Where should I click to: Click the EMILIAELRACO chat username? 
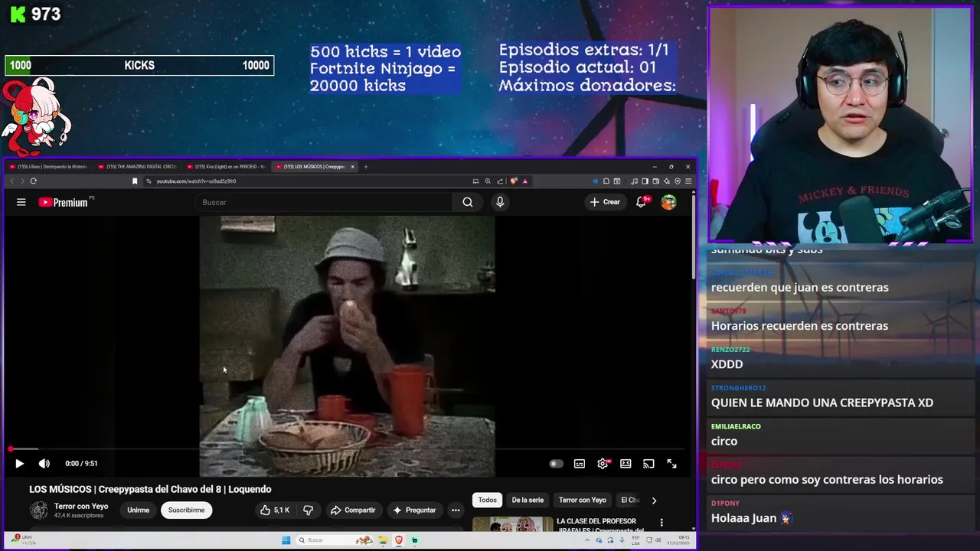736,426
